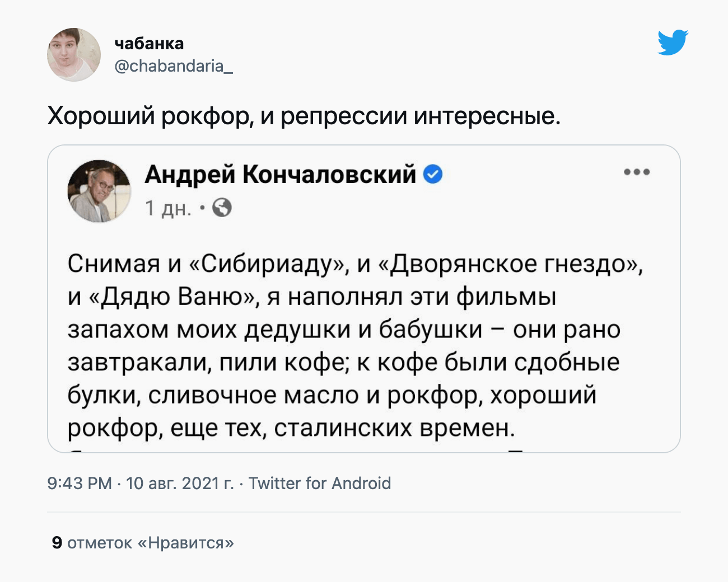
Task: Click the blue verified badge
Action: [x=432, y=175]
